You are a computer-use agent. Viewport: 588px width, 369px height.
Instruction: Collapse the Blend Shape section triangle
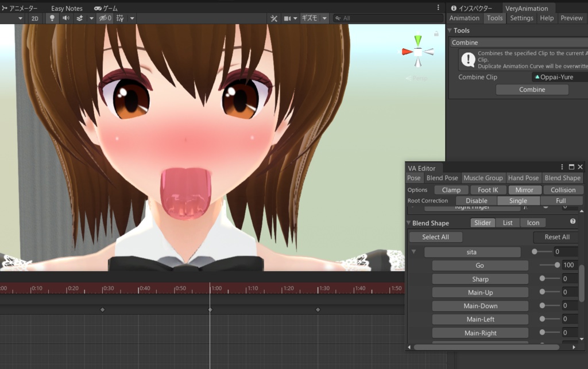[409, 223]
